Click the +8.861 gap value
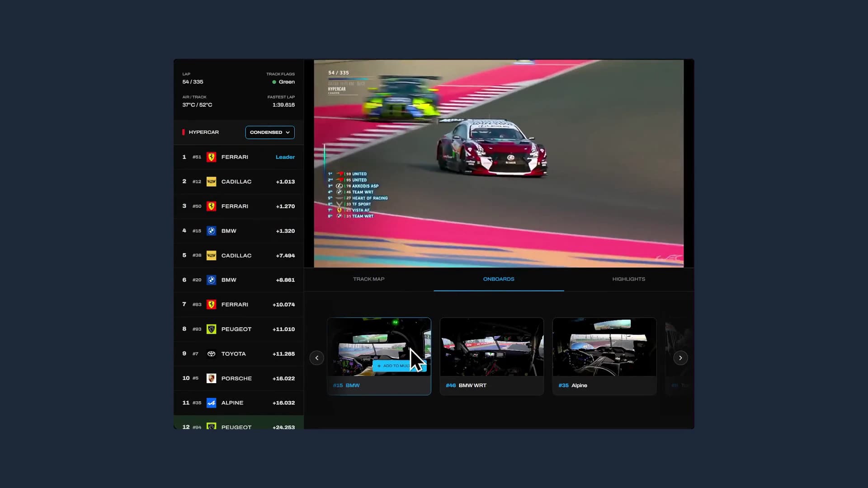This screenshot has width=868, height=488. coord(285,280)
